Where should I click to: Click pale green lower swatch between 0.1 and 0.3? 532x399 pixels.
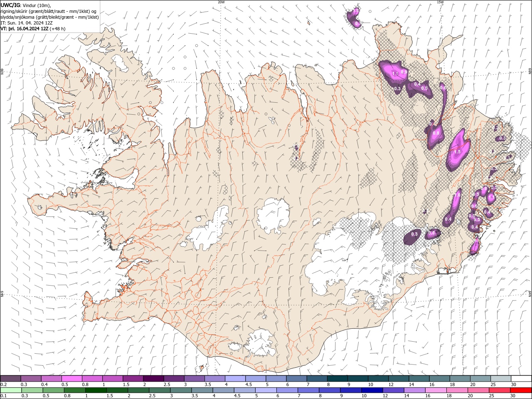[x=11, y=390]
